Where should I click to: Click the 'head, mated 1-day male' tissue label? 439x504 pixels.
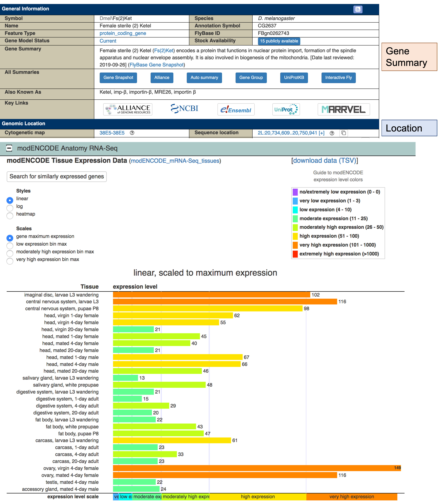72,357
